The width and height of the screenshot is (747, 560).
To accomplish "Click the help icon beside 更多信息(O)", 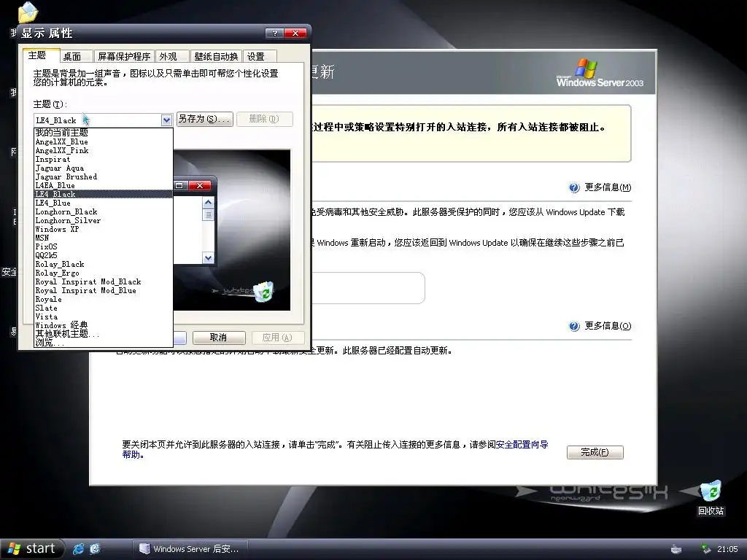I will (574, 326).
